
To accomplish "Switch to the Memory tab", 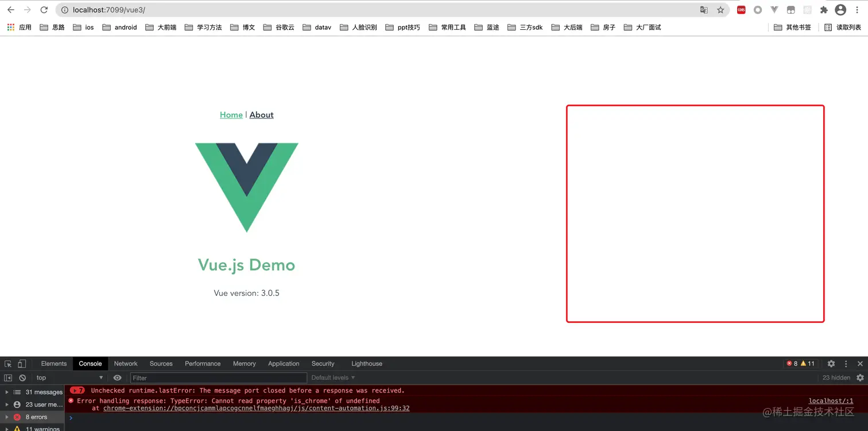I will pos(245,364).
